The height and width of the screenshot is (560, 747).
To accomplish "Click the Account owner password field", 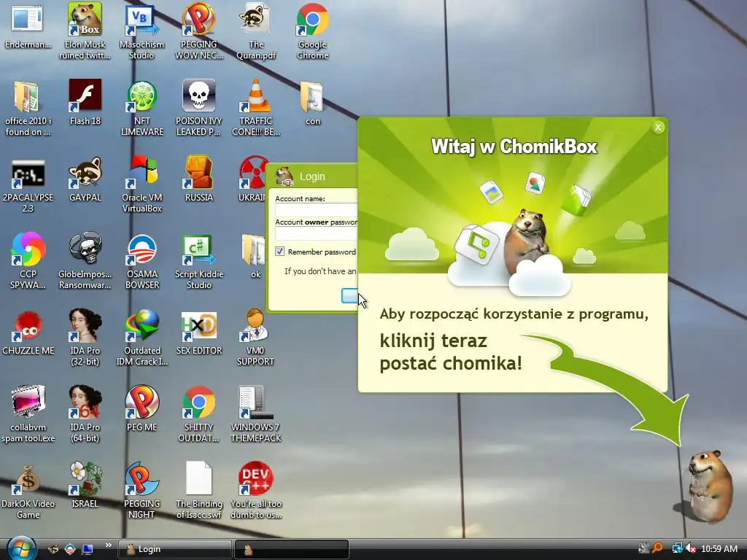I will click(x=316, y=233).
